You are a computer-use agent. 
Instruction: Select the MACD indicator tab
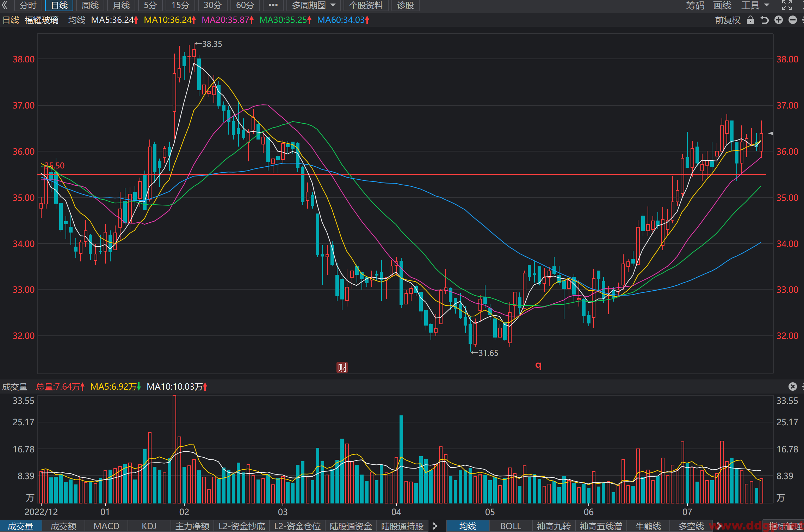(x=106, y=526)
